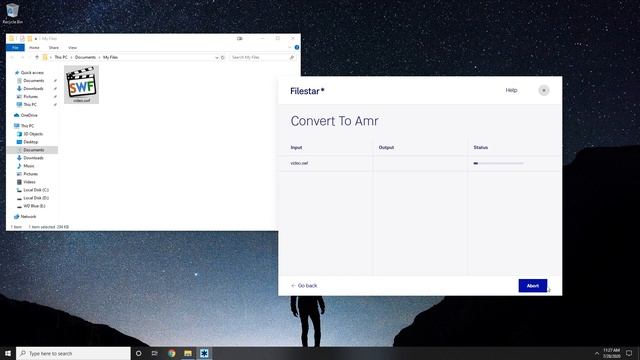Select the This PC root node

pyautogui.click(x=27, y=126)
